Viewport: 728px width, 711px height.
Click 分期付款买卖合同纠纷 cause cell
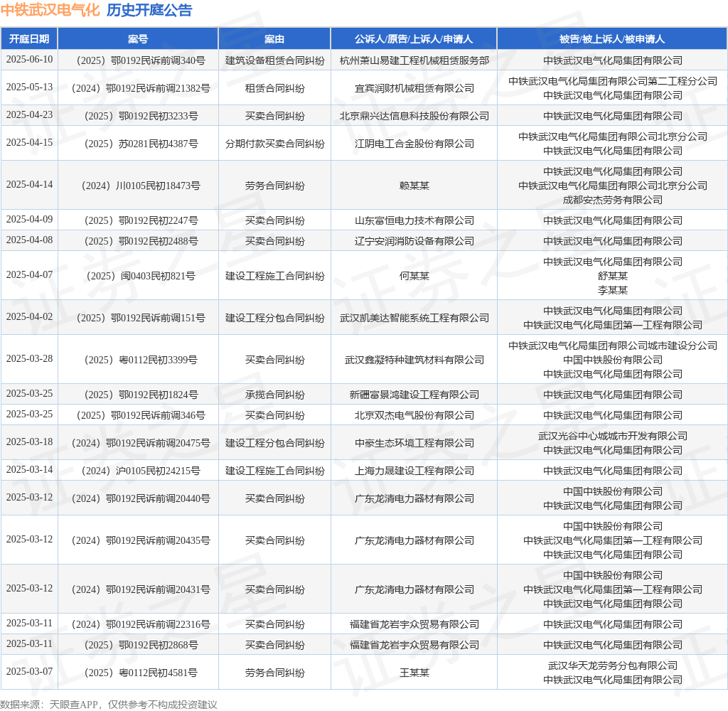click(x=274, y=144)
